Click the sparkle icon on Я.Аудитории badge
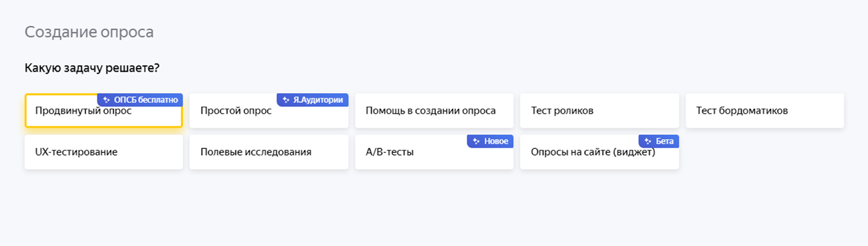The image size is (868, 246). (286, 100)
